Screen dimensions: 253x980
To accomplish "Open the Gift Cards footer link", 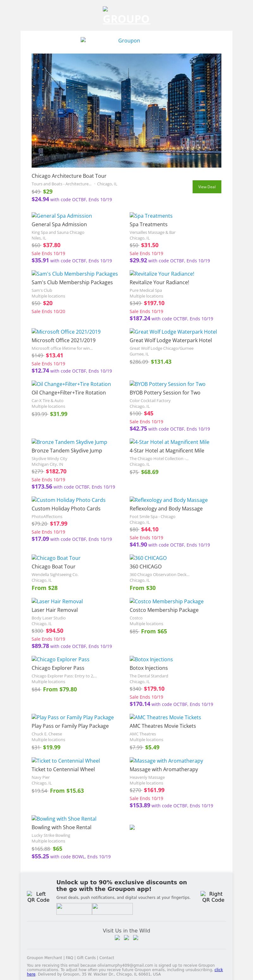I will coord(86,958).
